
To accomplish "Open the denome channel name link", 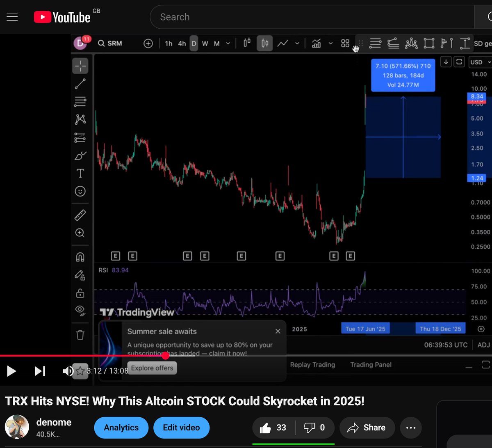I will pyautogui.click(x=54, y=422).
